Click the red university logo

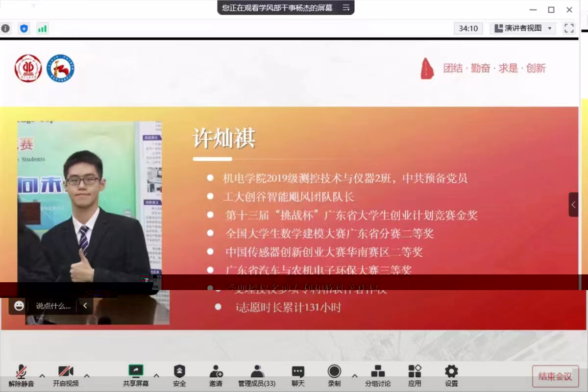pyautogui.click(x=28, y=68)
